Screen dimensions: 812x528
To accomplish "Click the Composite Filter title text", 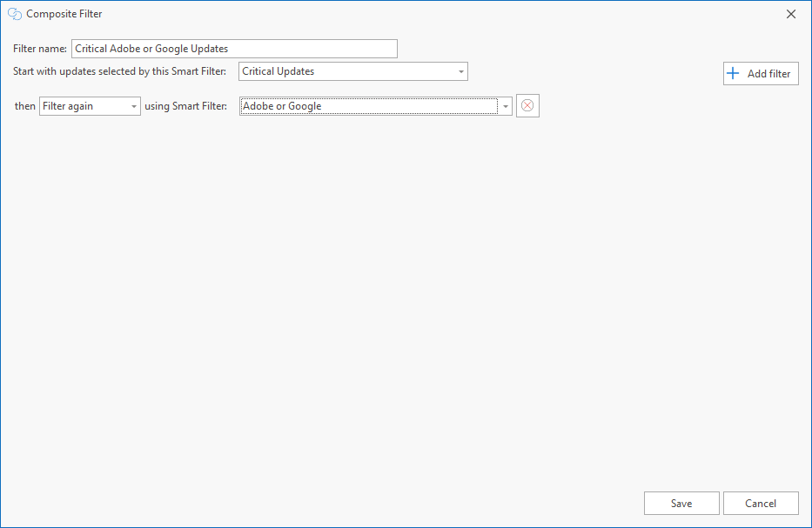I will tap(63, 13).
